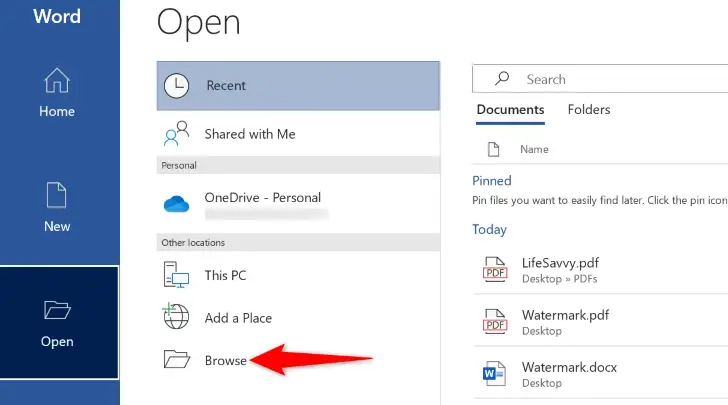Click the Desktop » PDFs path text
The width and height of the screenshot is (728, 405).
pos(559,279)
